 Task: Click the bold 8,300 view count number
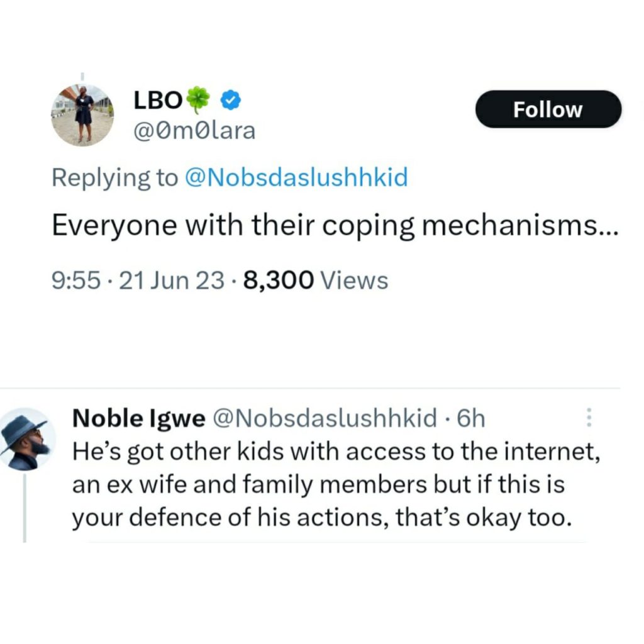point(282,279)
